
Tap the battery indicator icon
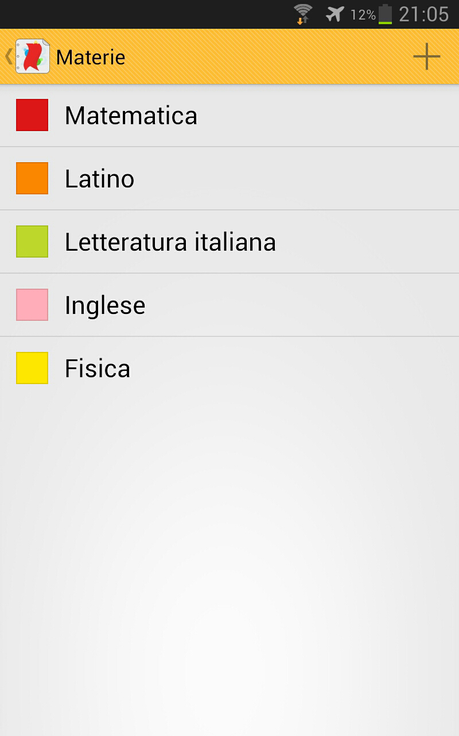point(385,14)
